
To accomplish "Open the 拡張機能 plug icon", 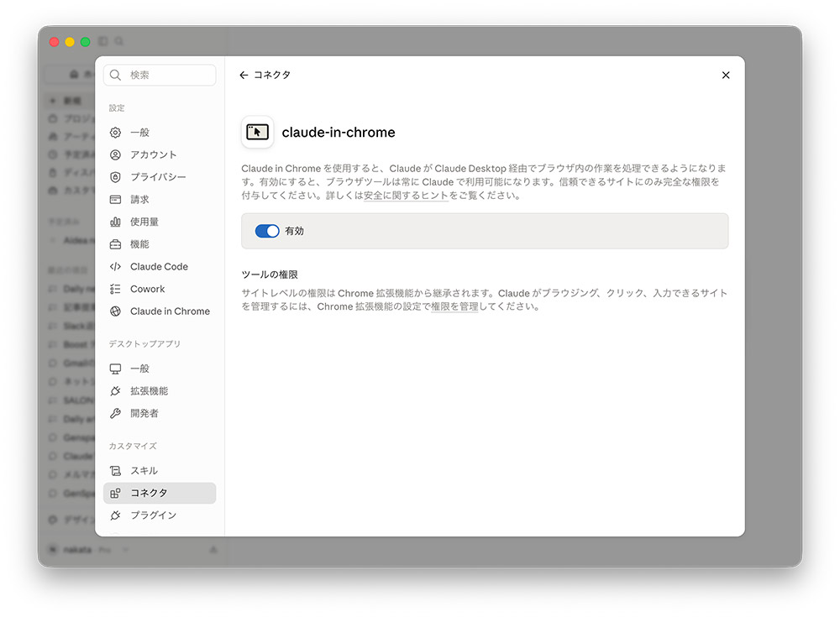I will (x=115, y=391).
